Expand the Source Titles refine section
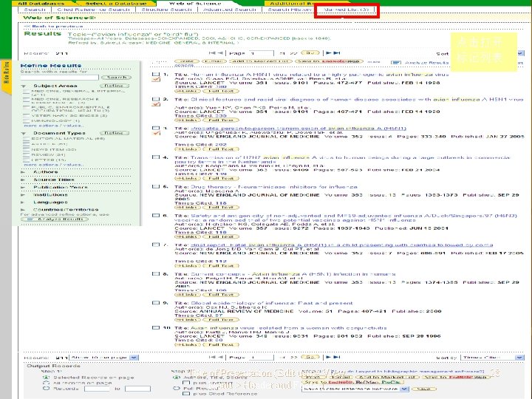 (23, 180)
